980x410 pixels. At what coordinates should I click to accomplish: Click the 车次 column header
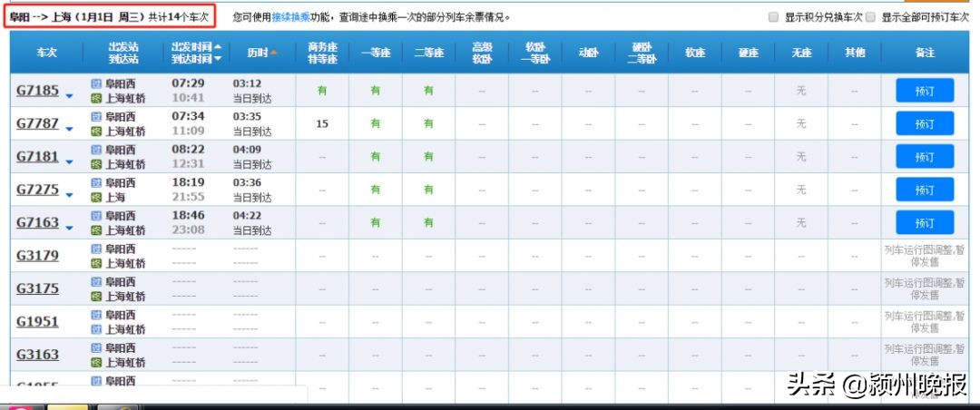coord(46,53)
